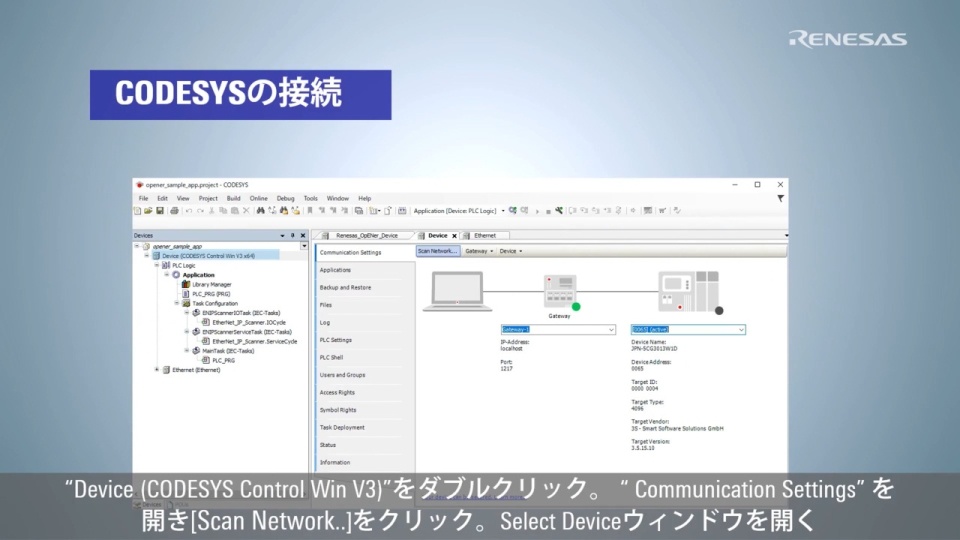Pin the Devices panel
960x540 pixels.
click(293, 235)
